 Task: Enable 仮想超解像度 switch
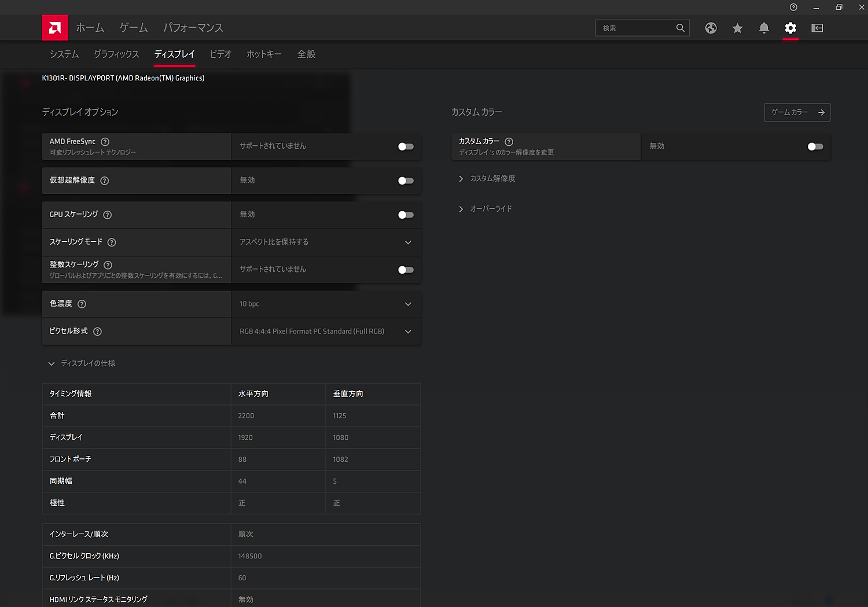pyautogui.click(x=406, y=181)
